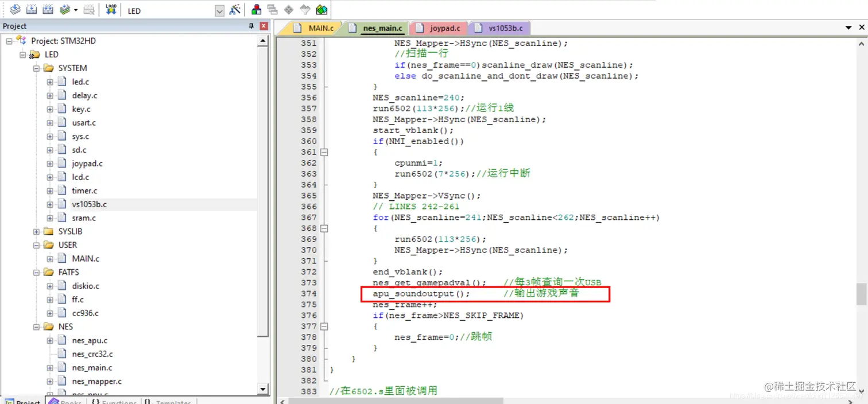Click the Select Software Packs icon
This screenshot has height=404, width=868.
point(305,10)
